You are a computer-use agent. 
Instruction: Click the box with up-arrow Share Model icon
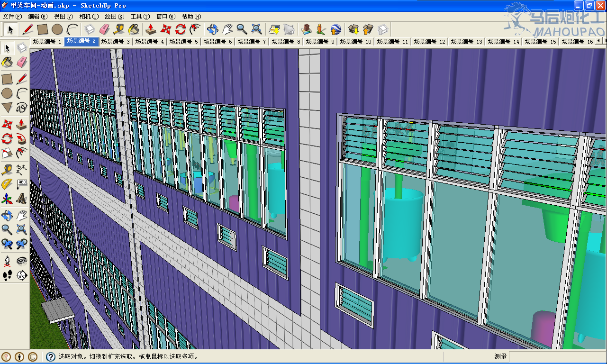coord(368,29)
